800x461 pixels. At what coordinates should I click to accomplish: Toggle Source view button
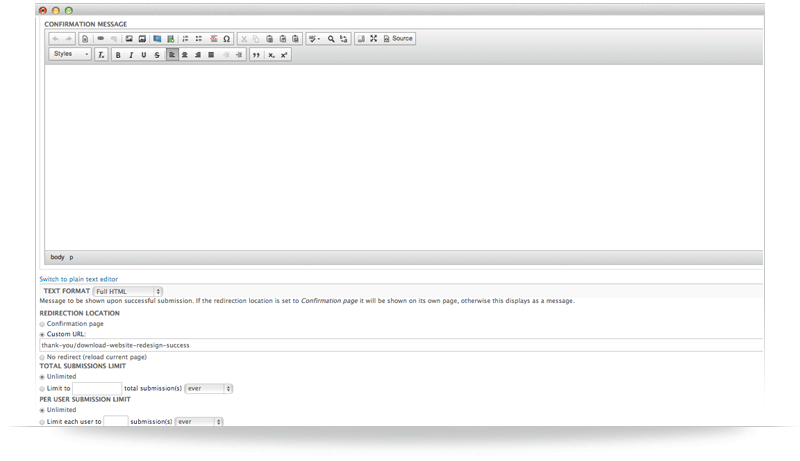(398, 39)
